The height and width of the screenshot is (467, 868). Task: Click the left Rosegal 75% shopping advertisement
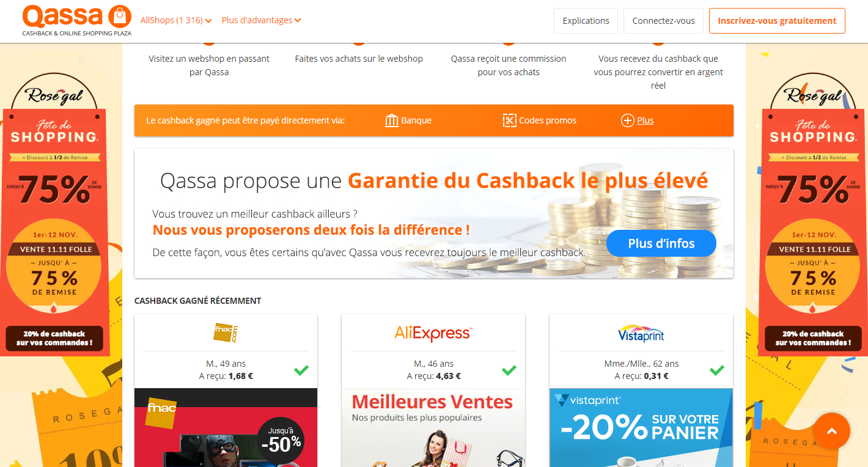55,214
